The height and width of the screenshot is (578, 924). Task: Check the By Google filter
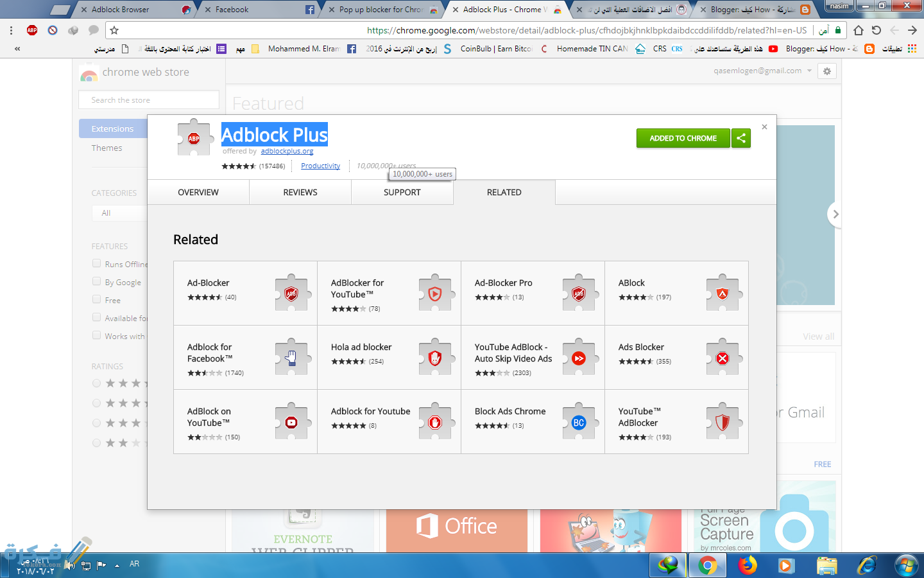[x=96, y=281]
